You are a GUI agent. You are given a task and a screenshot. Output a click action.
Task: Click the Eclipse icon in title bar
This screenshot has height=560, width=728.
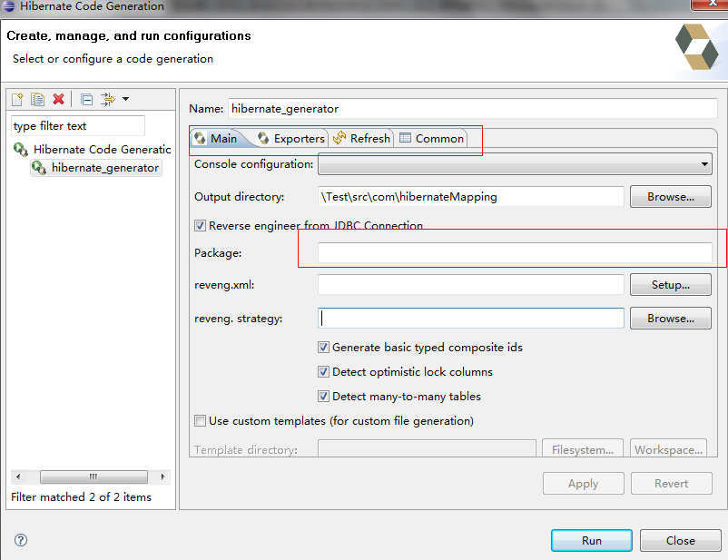point(8,6)
